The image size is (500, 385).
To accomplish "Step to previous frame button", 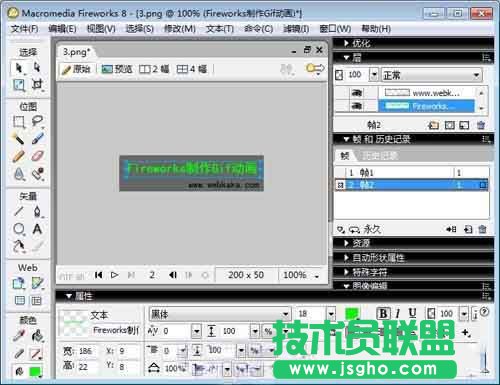I will pos(173,275).
